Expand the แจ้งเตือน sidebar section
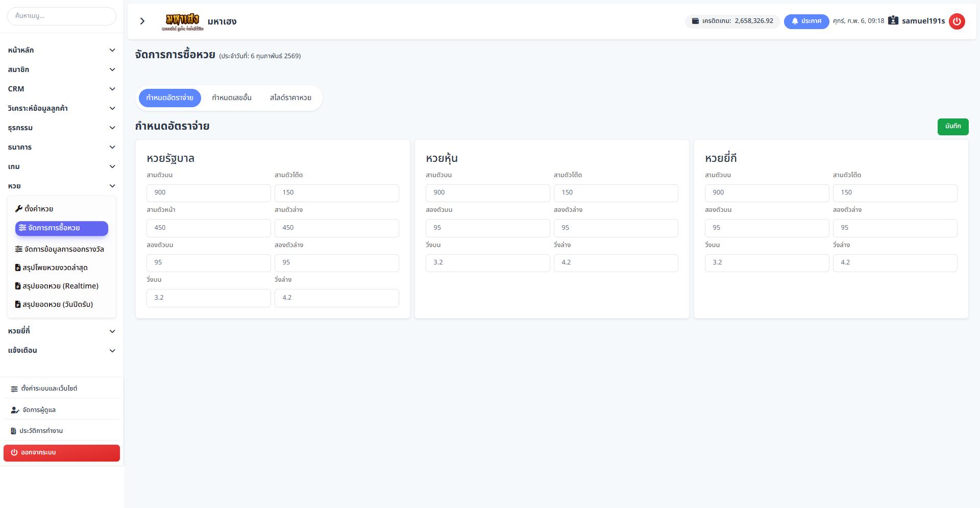This screenshot has width=980, height=508. [112, 351]
